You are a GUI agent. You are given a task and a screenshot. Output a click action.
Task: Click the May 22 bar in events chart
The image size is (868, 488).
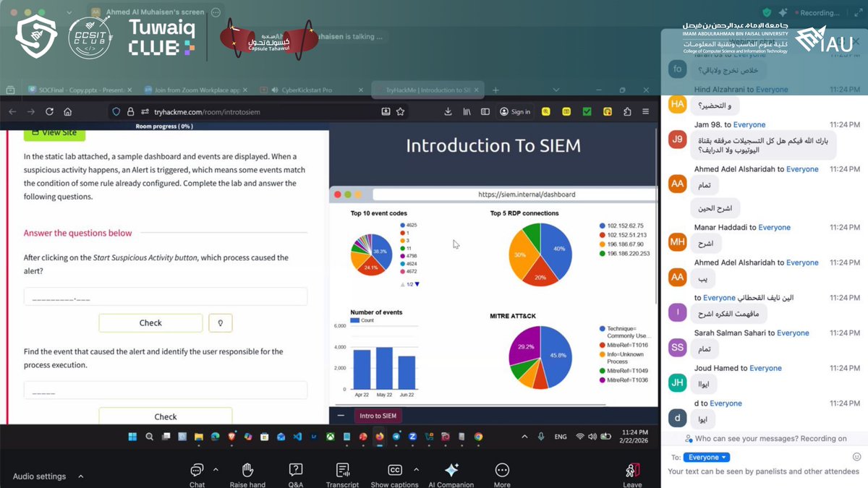[384, 368]
